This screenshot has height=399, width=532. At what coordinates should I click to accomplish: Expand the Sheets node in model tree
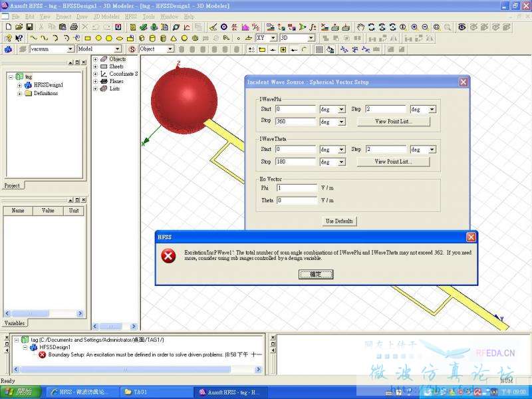coord(95,66)
